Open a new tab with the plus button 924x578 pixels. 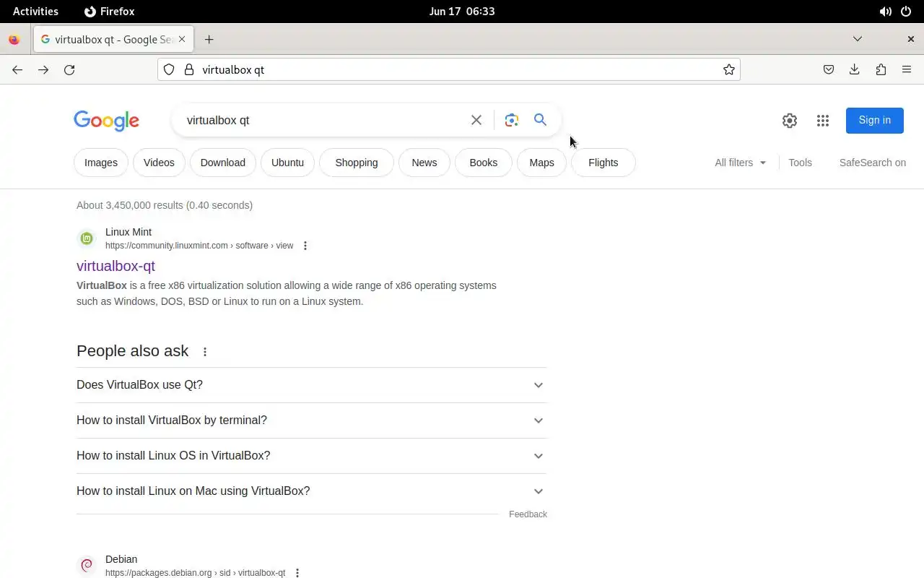209,39
